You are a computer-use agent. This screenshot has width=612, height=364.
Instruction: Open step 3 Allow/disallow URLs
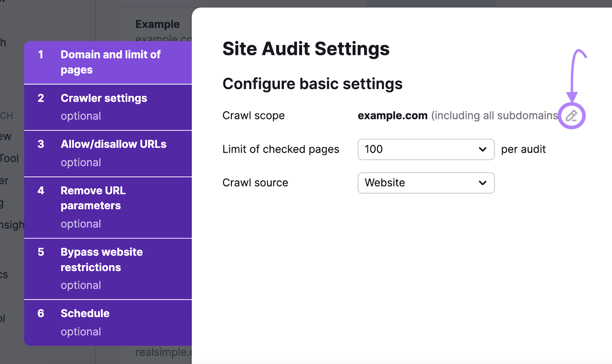(108, 154)
